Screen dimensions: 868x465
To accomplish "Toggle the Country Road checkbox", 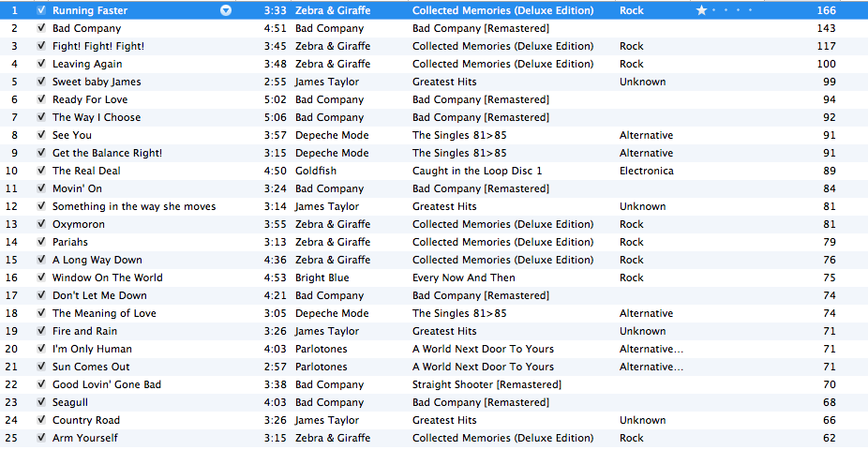I will pos(41,420).
